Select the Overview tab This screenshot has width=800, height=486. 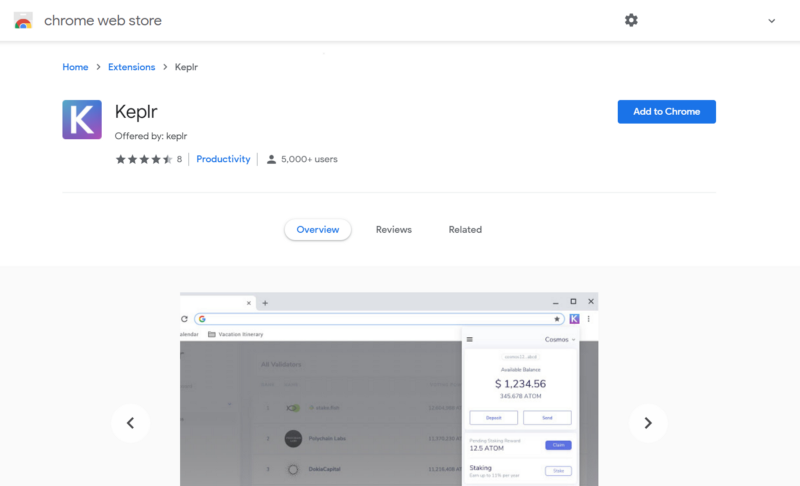point(317,229)
